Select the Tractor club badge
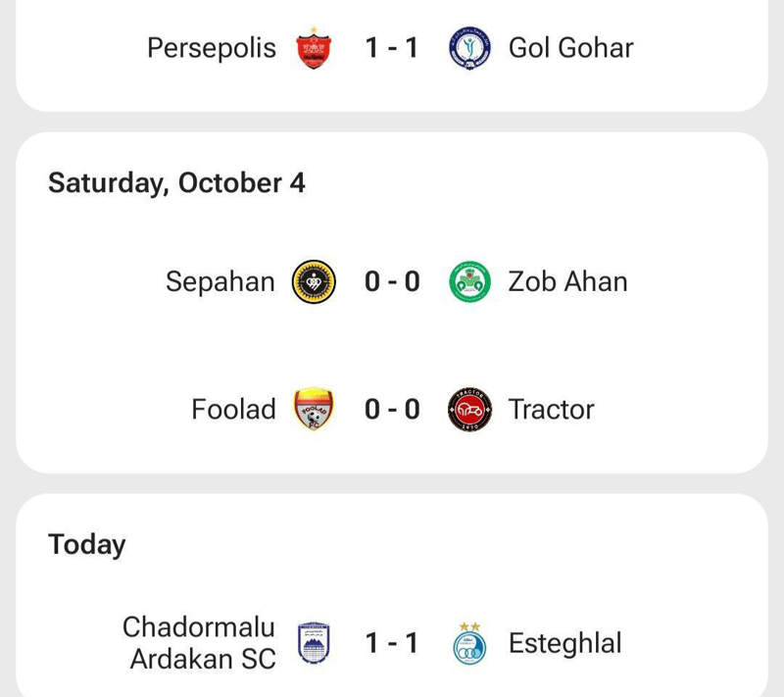Image resolution: width=784 pixels, height=697 pixels. [x=469, y=410]
